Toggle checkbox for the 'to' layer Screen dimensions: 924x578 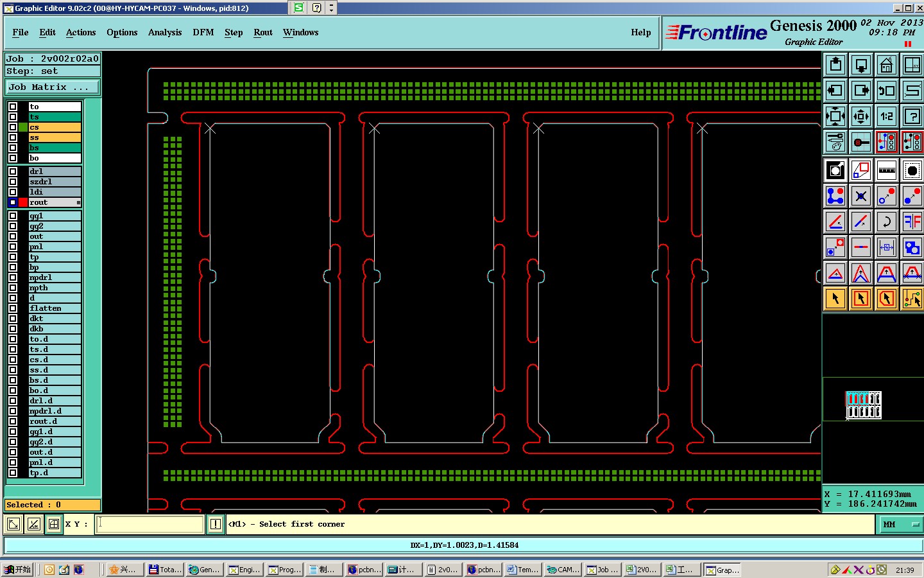(13, 107)
